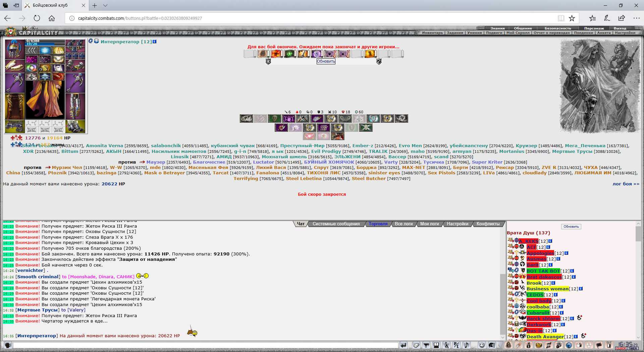Switch to the Чат tab
The image size is (644, 352).
301,224
